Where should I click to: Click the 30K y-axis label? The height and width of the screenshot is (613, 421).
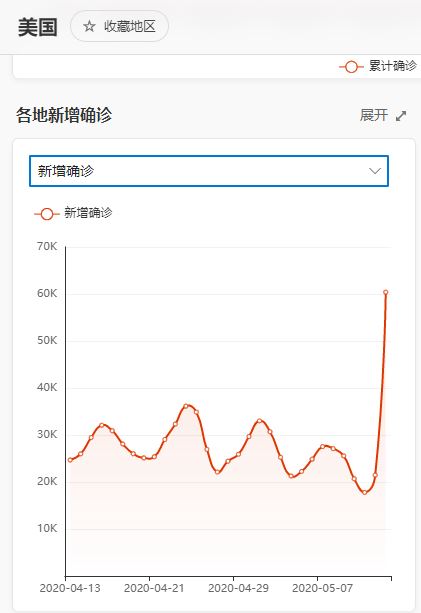(47, 434)
